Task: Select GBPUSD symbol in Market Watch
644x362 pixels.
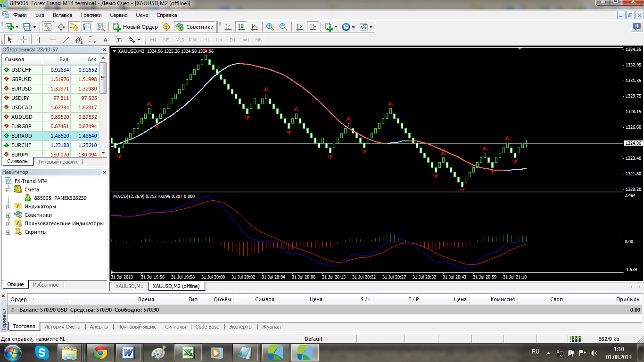Action: coord(22,79)
